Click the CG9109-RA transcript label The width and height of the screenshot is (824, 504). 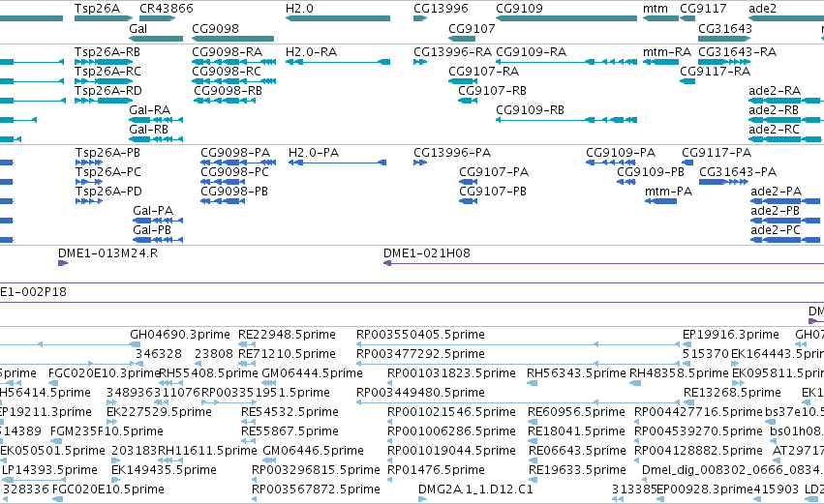click(532, 52)
